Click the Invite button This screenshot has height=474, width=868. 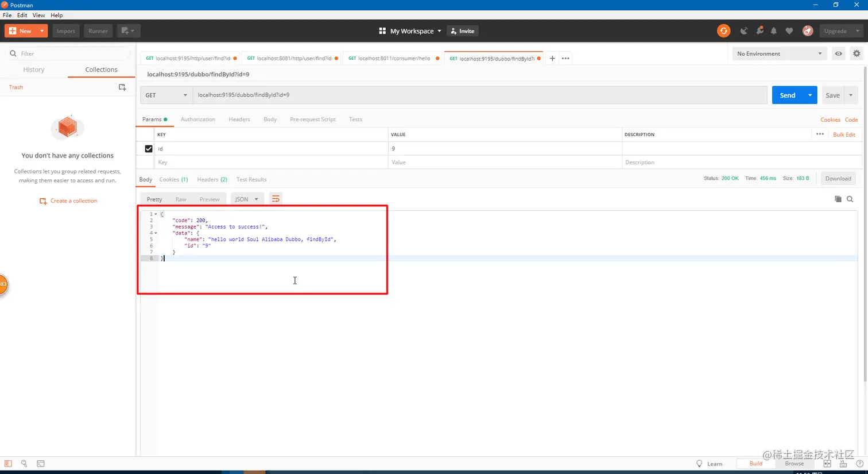pos(463,31)
